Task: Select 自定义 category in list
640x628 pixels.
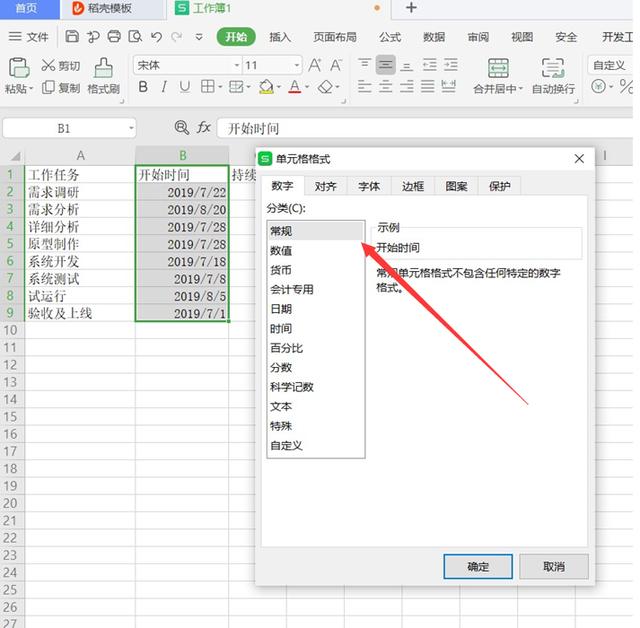Action: 316,445
